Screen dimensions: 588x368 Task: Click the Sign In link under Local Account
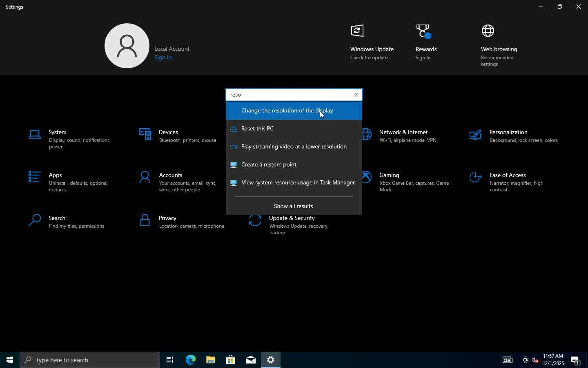coord(163,58)
